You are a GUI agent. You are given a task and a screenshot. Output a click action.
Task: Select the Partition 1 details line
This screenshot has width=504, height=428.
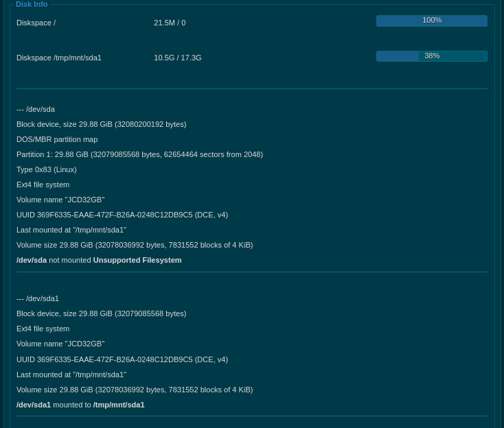(x=139, y=154)
